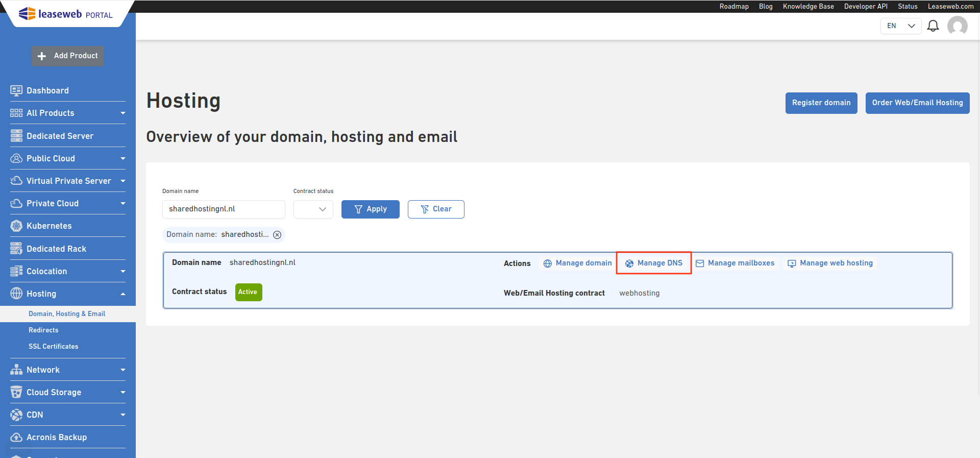Expand the Network menu arrow
This screenshot has height=458, width=980.
[123, 370]
